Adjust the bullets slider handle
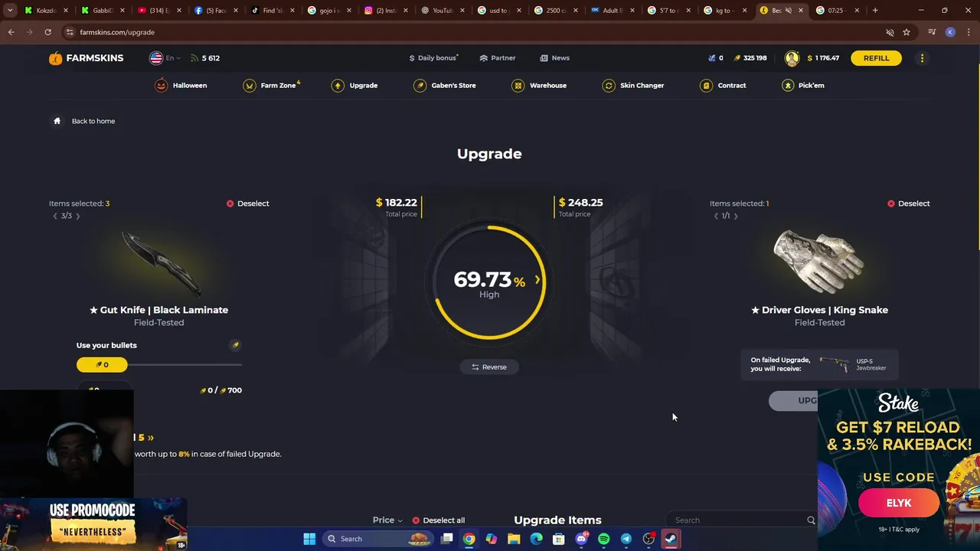Image resolution: width=980 pixels, height=551 pixels. (x=102, y=365)
